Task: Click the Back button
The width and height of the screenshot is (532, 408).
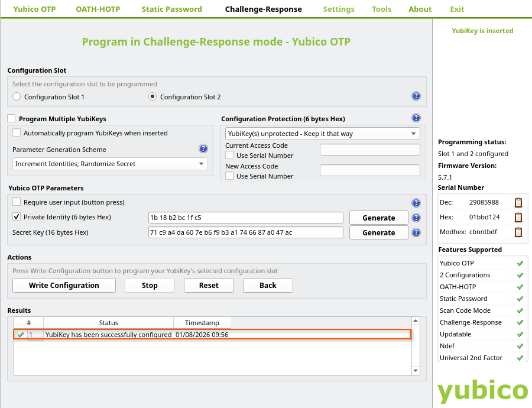Action: (x=268, y=286)
